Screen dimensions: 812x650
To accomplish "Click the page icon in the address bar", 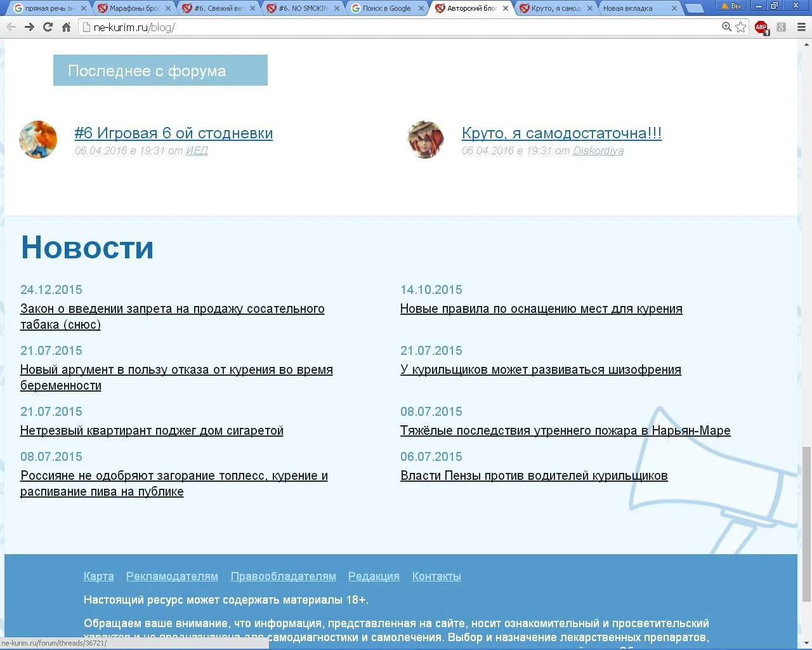I will coord(87,27).
